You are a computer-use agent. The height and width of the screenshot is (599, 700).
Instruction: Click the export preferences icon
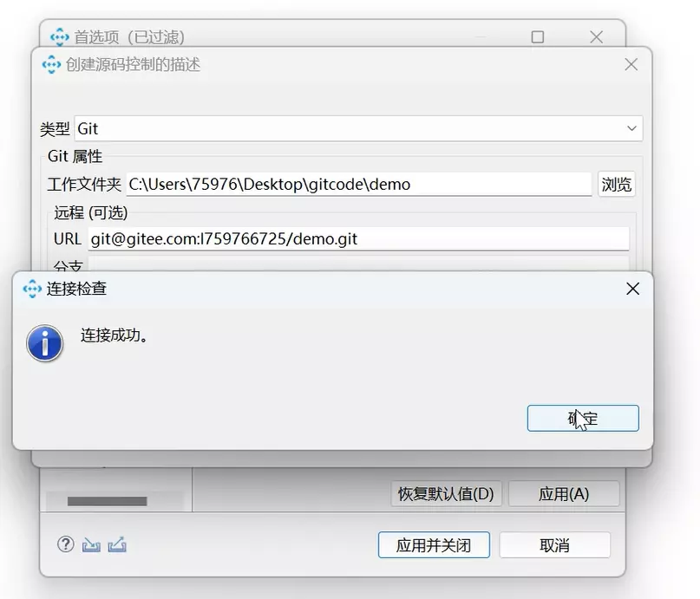click(x=117, y=544)
